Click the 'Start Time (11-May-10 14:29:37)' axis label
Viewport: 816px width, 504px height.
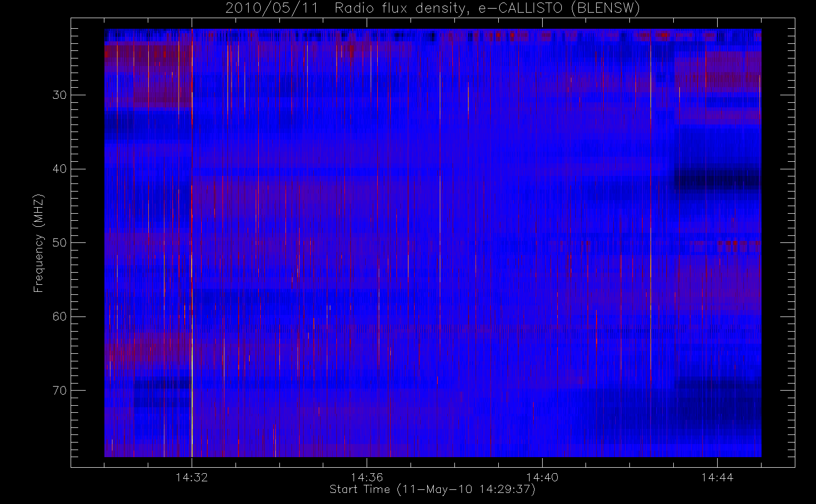(x=432, y=489)
